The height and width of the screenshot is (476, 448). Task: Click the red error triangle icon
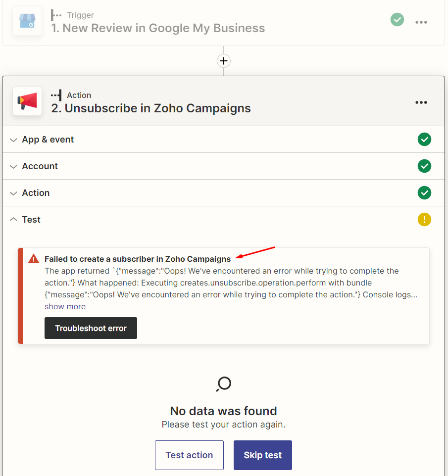(x=33, y=259)
